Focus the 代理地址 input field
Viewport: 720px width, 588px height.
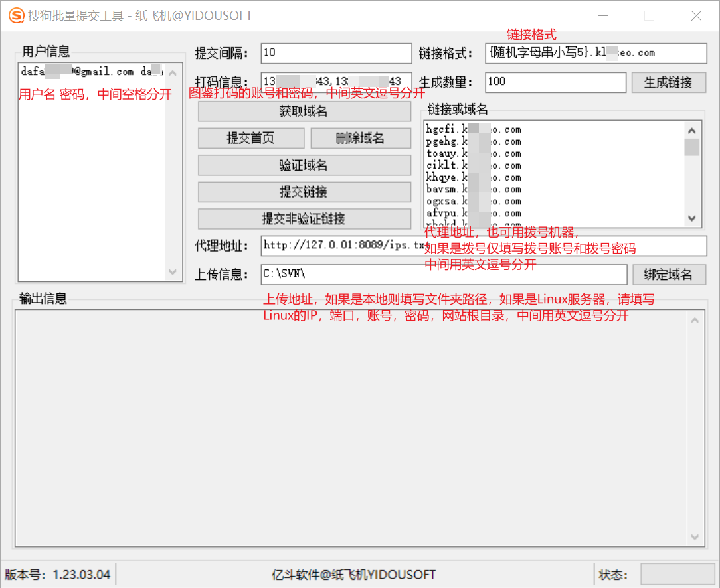[484, 246]
